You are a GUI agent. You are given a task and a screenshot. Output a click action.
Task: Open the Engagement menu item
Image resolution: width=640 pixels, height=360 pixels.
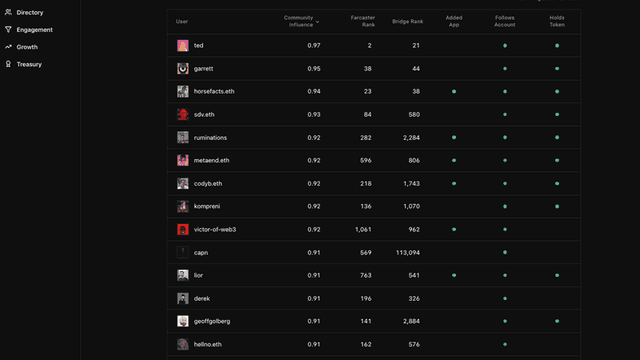(x=34, y=29)
